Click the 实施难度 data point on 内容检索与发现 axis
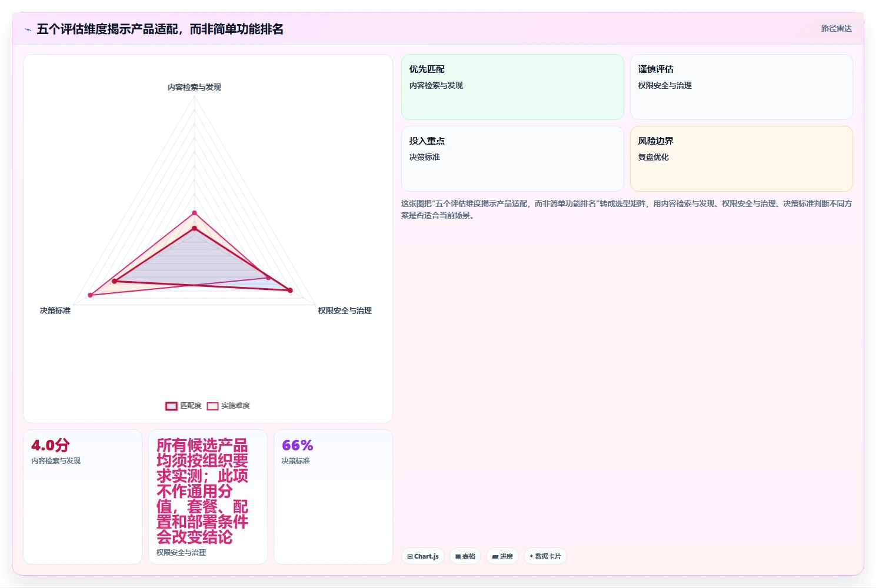The width and height of the screenshot is (876, 588). tap(194, 213)
